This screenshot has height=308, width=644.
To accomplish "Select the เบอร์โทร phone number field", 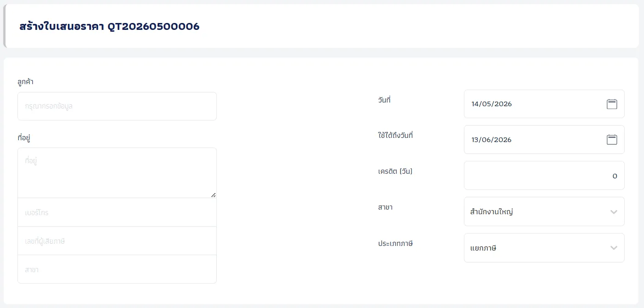I will (x=117, y=212).
